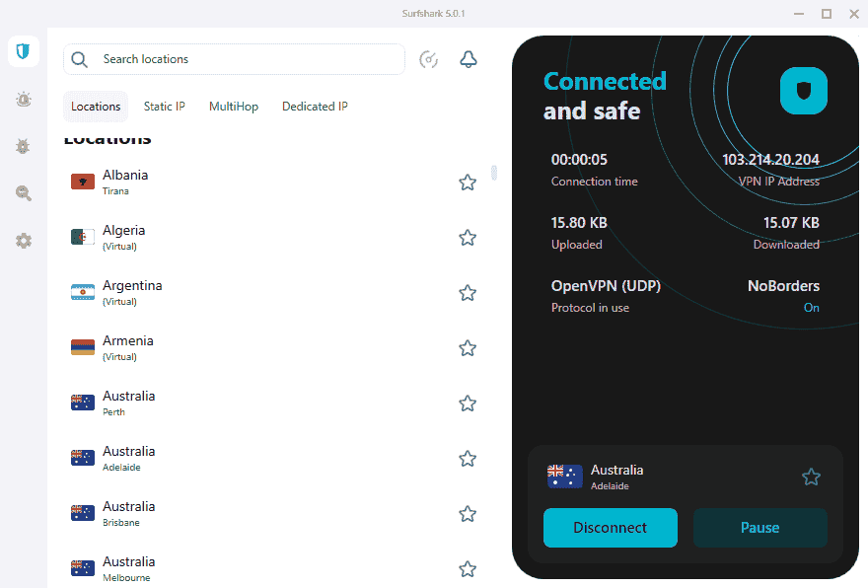Click the Australia Brisbane flag icon
Image resolution: width=868 pixels, height=588 pixels.
point(83,513)
